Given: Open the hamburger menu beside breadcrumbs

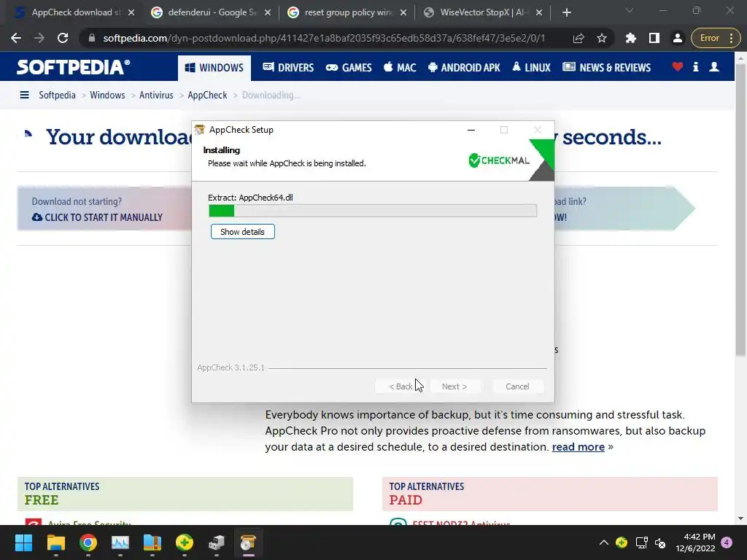Looking at the screenshot, I should pos(24,96).
